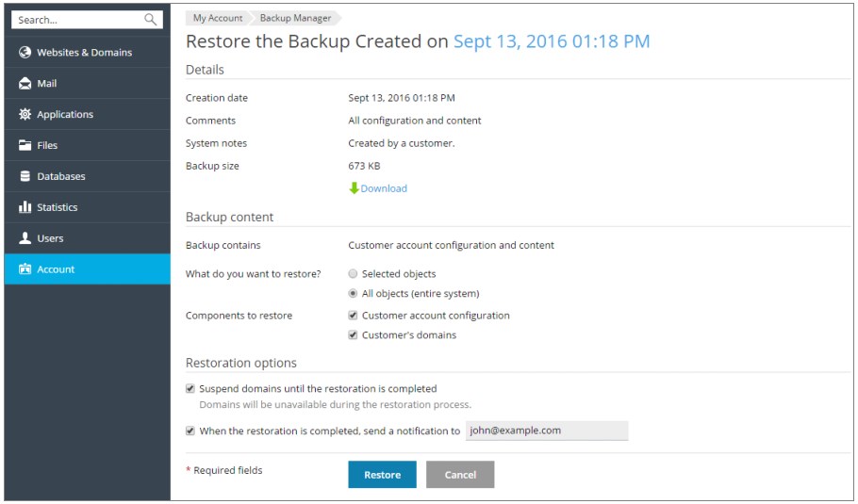Screen dimensions: 858x504
Task: Click the search magnifier icon
Action: pyautogui.click(x=151, y=20)
